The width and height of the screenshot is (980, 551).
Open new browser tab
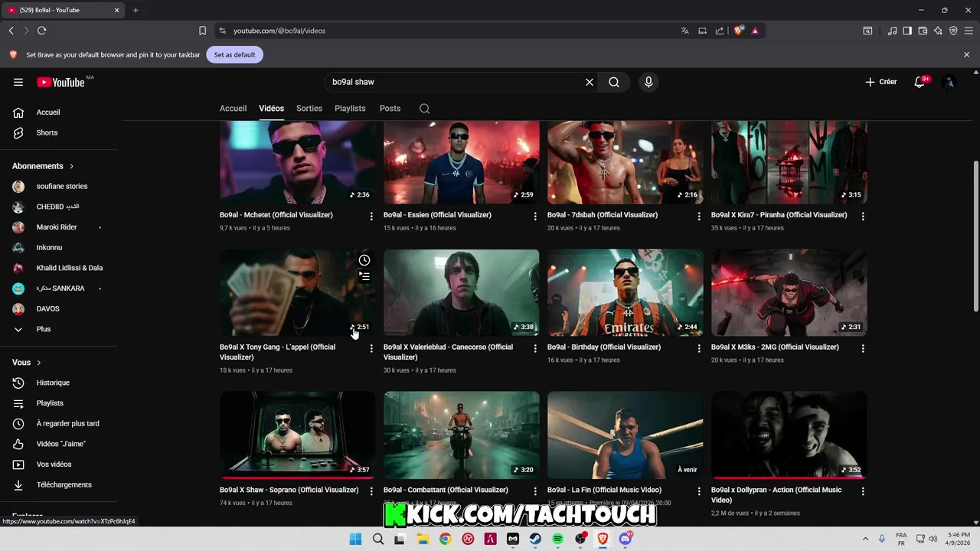136,10
